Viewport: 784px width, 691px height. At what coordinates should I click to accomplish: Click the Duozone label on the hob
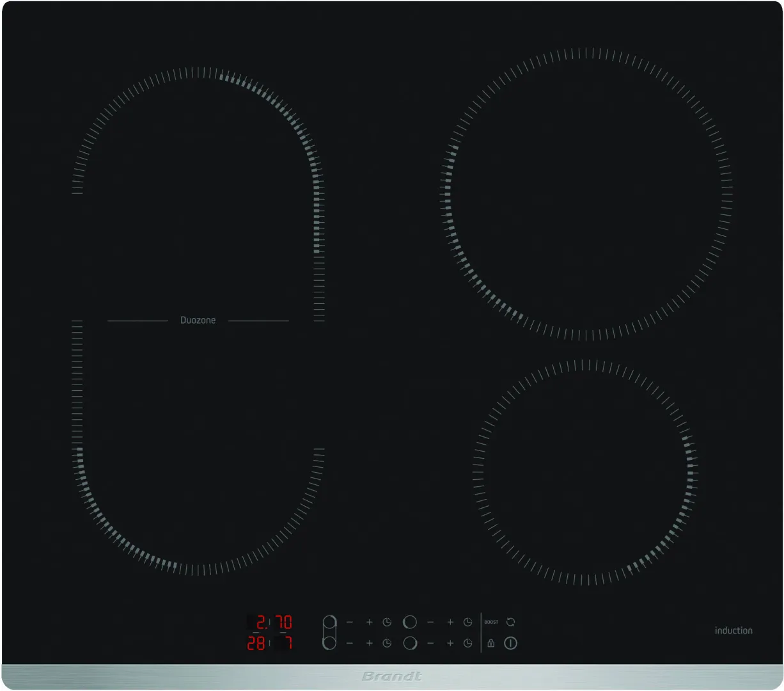pos(198,320)
